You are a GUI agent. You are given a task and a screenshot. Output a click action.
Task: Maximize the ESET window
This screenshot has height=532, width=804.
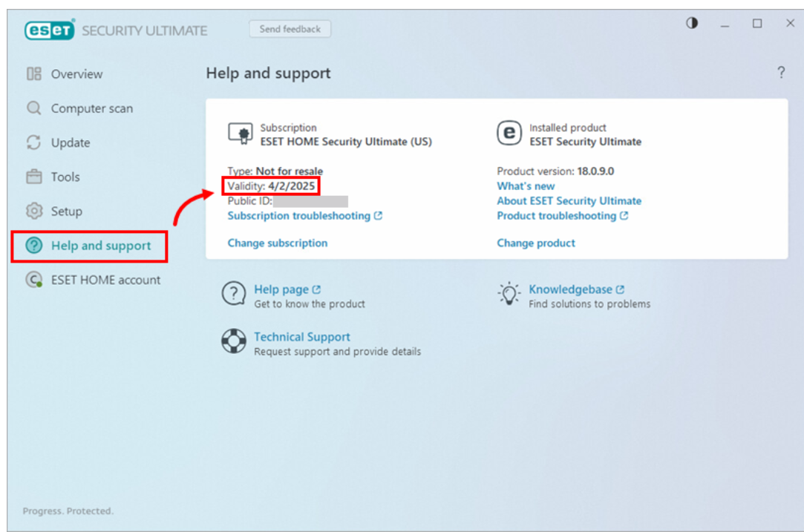point(757,24)
